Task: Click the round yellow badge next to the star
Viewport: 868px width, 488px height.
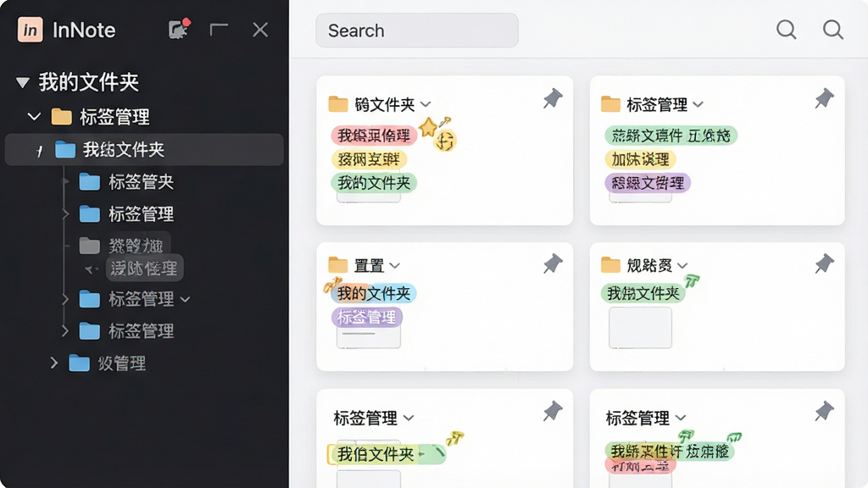Action: point(445,140)
